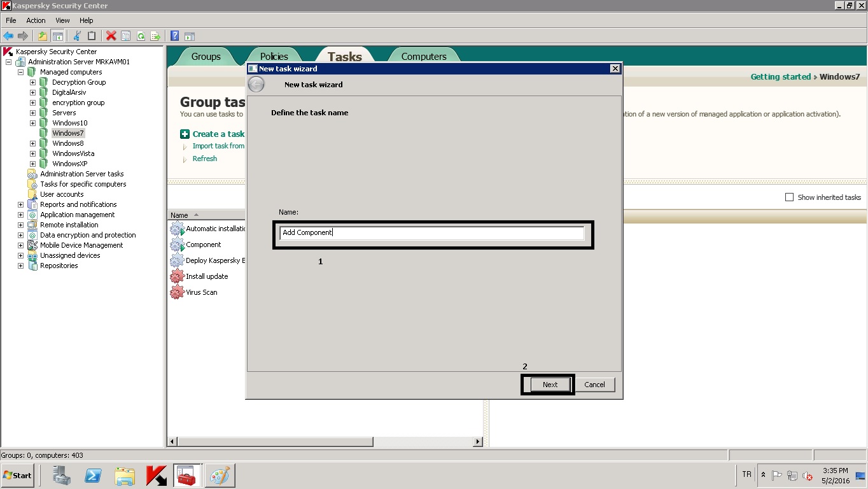
Task: Click the blue Back arrow in toolbar
Action: pyautogui.click(x=8, y=36)
